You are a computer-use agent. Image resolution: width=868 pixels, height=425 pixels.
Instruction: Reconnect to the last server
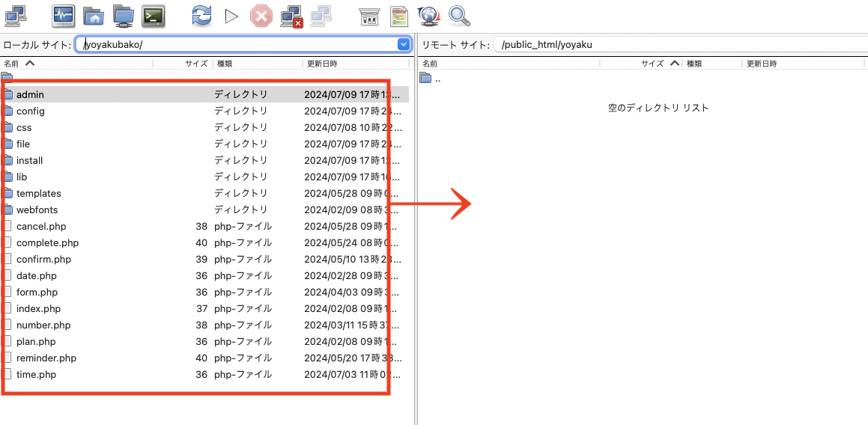point(321,16)
